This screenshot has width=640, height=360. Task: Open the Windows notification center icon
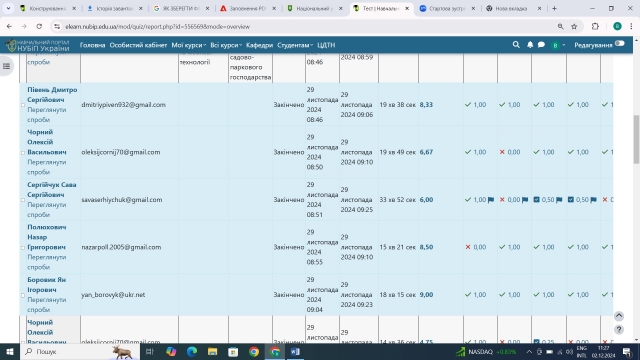627,351
